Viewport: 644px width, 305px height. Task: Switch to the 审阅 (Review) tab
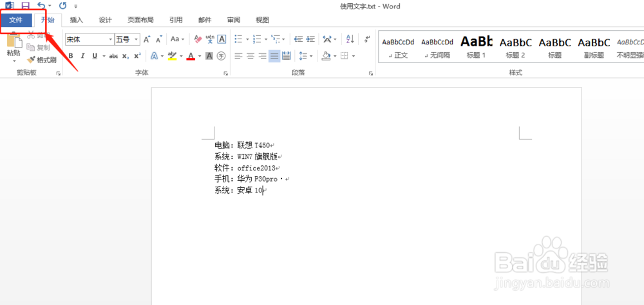click(x=234, y=20)
